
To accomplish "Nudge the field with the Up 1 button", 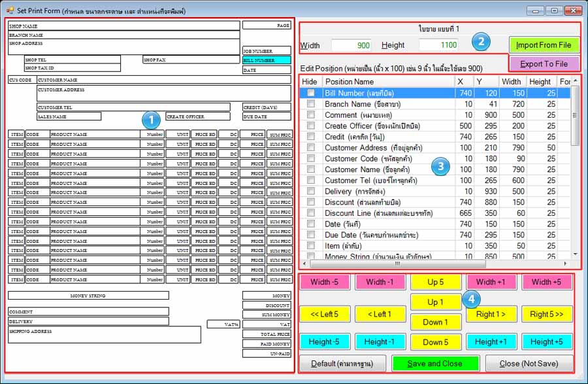I will click(x=436, y=302).
